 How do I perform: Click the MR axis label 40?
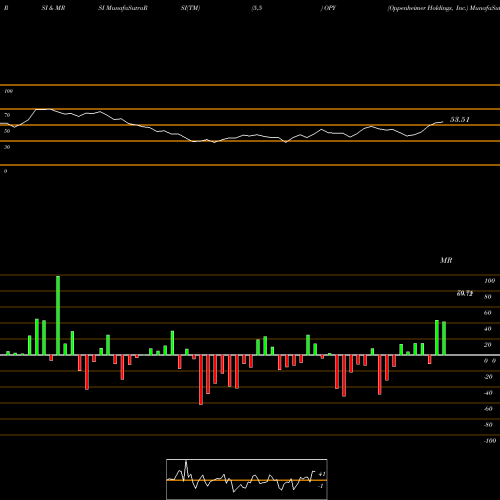point(487,329)
